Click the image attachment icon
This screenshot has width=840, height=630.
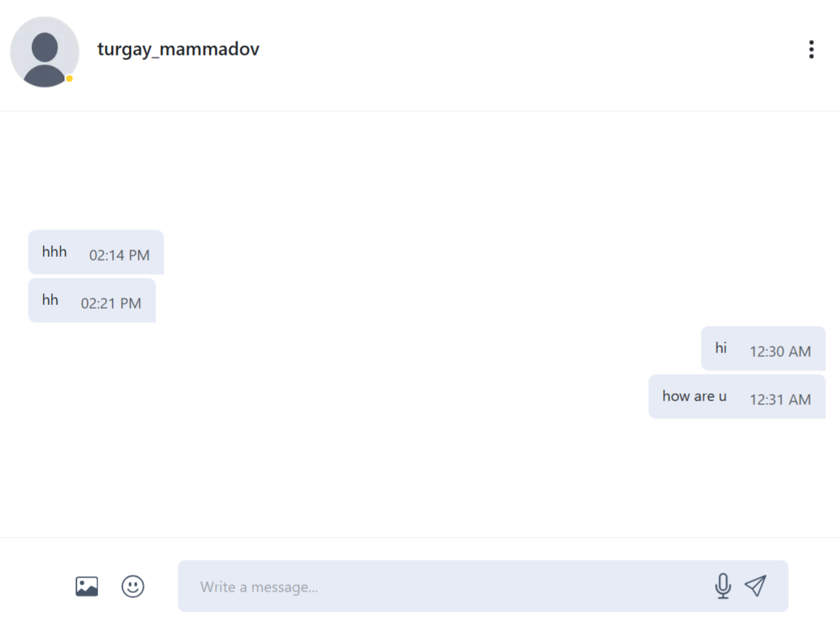coord(87,586)
